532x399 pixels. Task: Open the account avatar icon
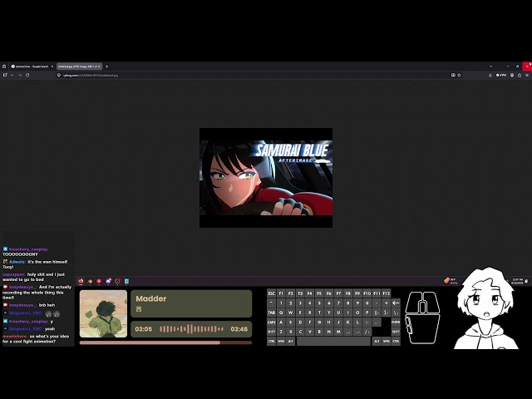tap(512, 76)
